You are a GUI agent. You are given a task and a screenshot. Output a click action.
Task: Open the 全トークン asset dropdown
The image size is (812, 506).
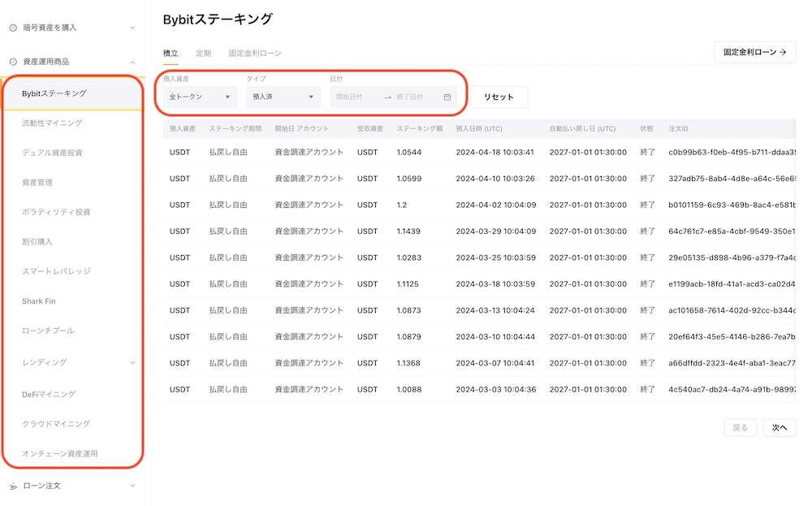[201, 97]
